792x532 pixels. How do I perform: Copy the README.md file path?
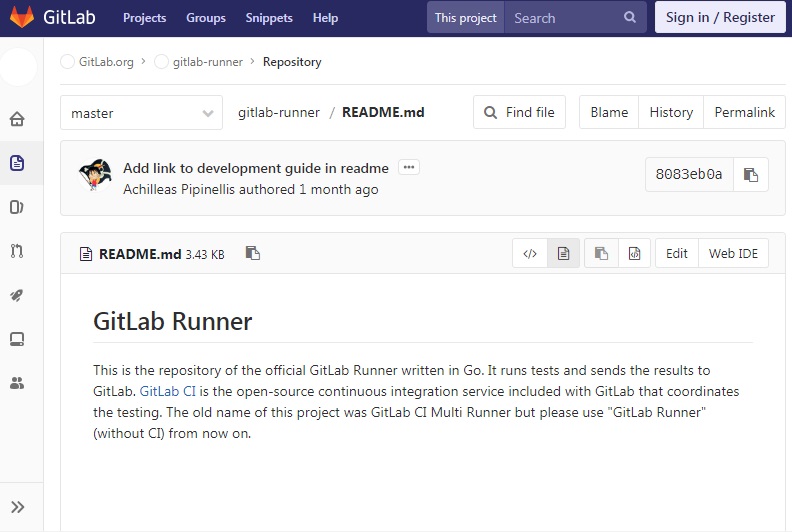(253, 254)
